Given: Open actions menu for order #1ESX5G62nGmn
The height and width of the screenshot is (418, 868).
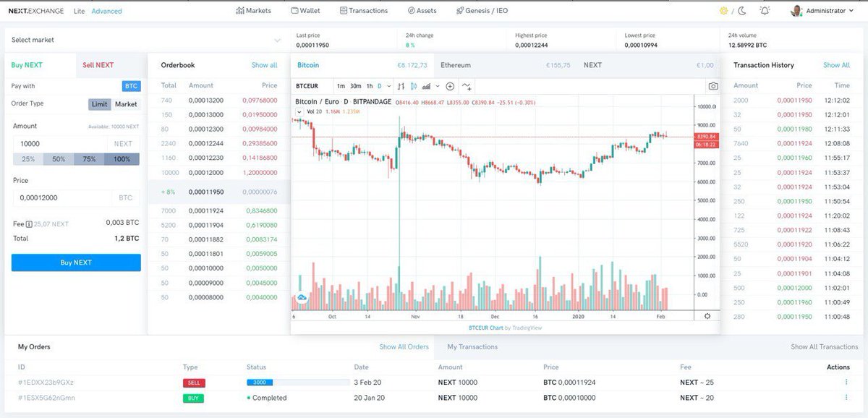Looking at the screenshot, I should [x=846, y=398].
